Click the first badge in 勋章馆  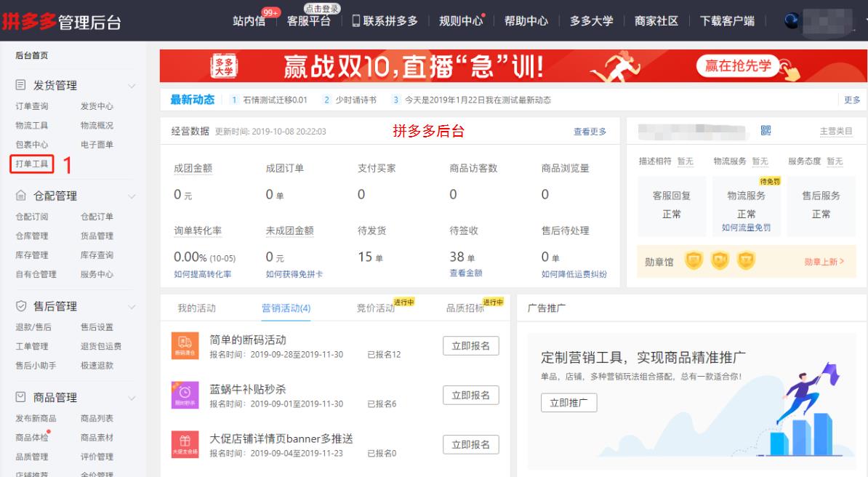(694, 260)
